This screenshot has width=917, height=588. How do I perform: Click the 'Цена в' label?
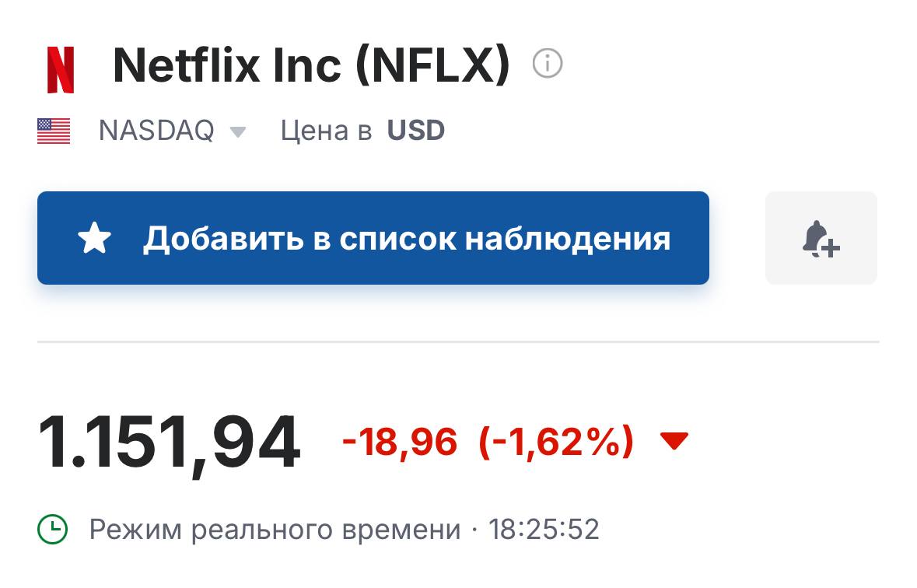[326, 131]
